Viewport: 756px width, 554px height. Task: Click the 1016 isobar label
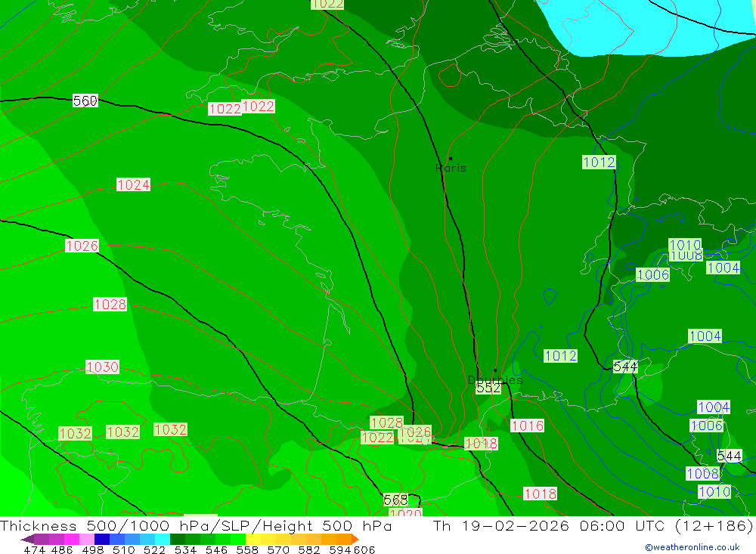point(528,426)
